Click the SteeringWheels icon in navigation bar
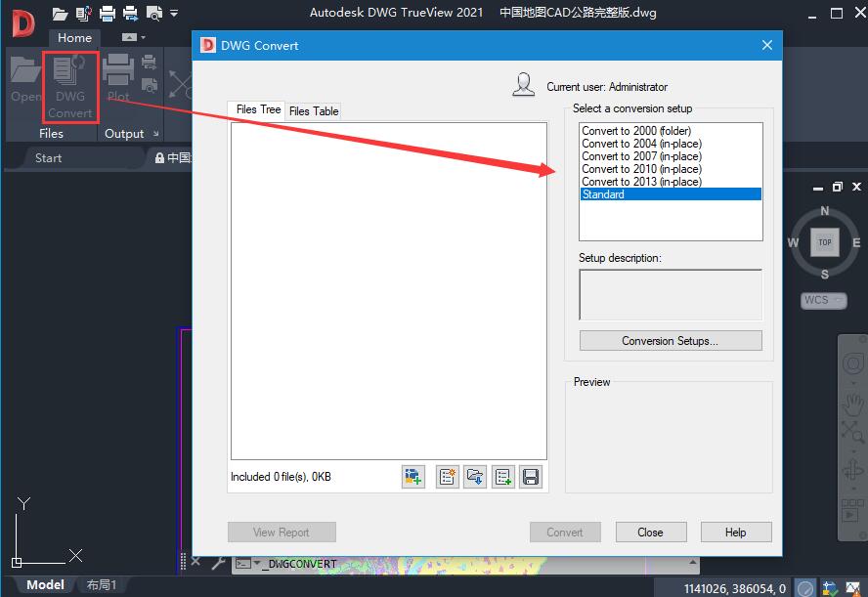868x597 pixels. (x=853, y=364)
